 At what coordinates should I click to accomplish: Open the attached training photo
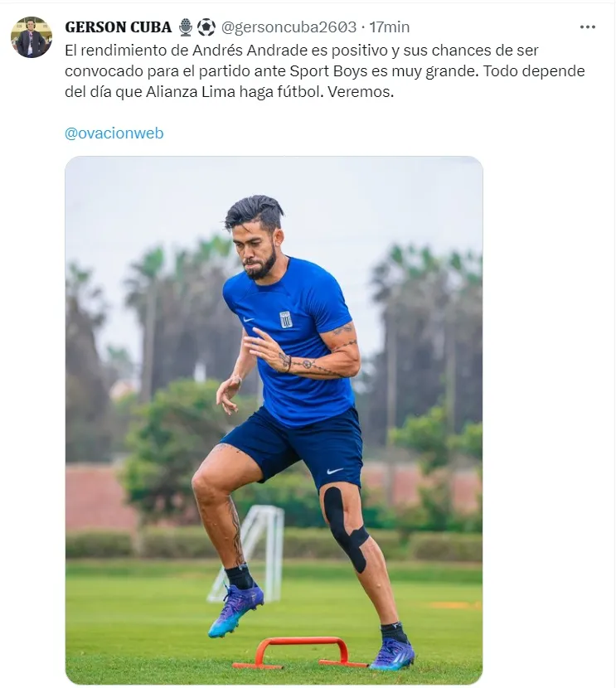274,420
